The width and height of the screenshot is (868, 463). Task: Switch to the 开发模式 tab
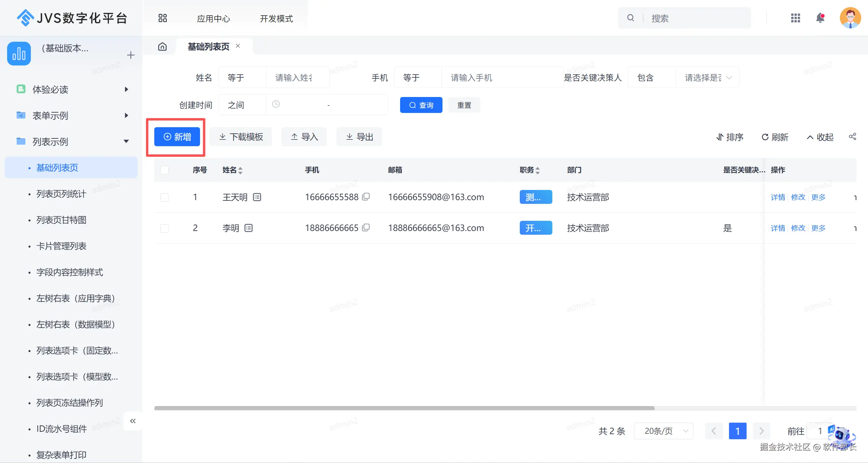(276, 19)
